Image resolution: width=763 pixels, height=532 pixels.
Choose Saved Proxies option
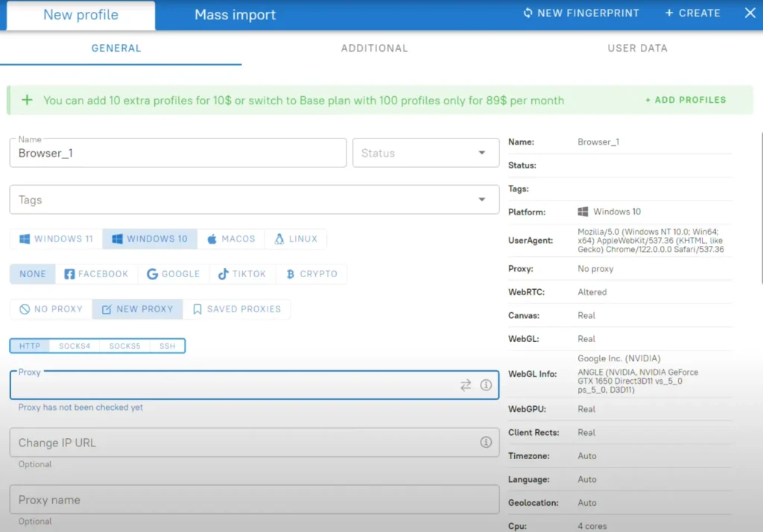(237, 309)
